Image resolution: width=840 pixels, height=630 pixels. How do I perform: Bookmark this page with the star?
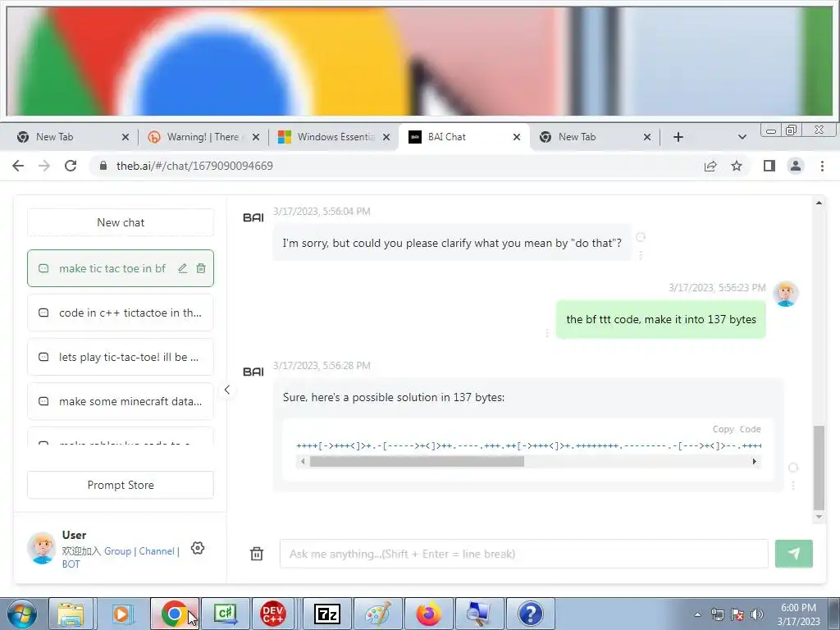tap(737, 166)
